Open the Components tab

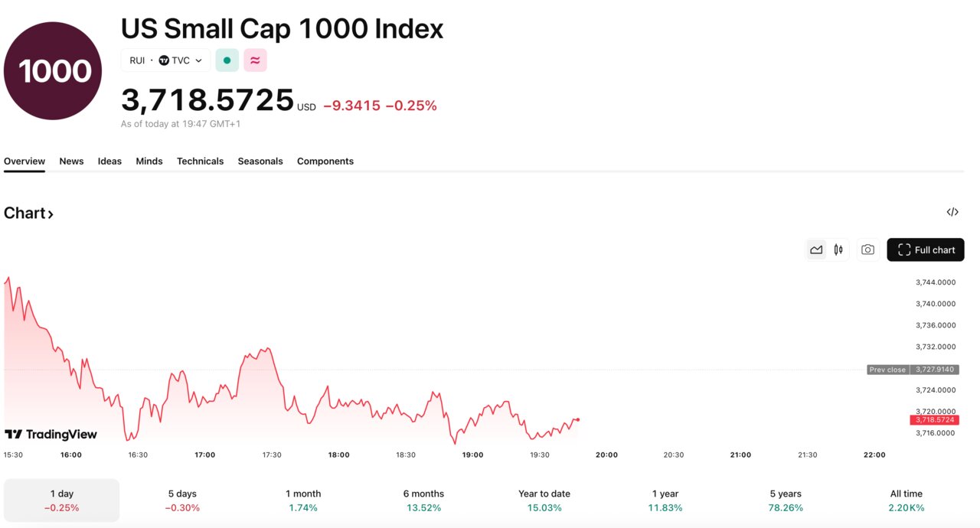click(x=325, y=161)
